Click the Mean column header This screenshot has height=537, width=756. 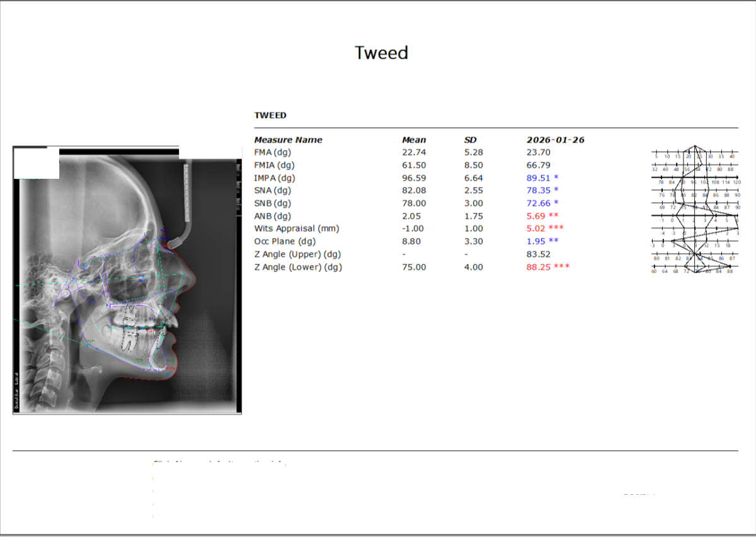[x=414, y=140]
